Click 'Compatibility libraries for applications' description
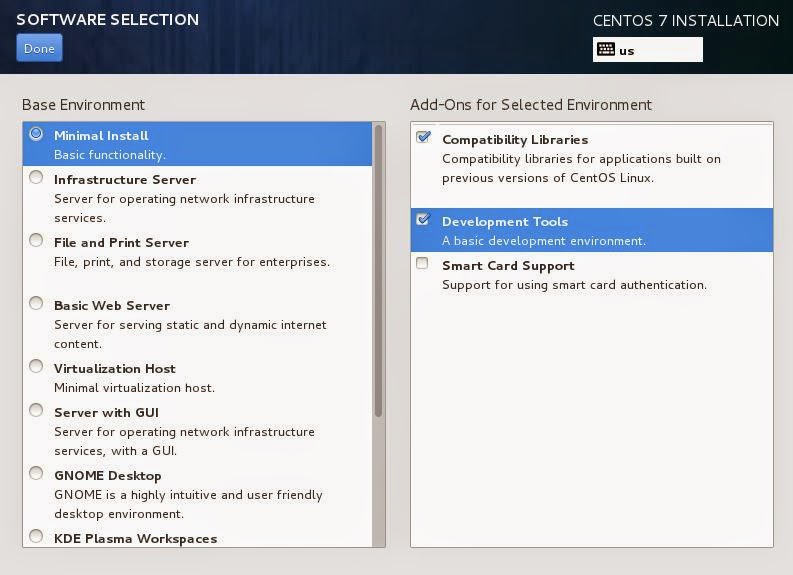The height and width of the screenshot is (575, 793). (x=581, y=168)
